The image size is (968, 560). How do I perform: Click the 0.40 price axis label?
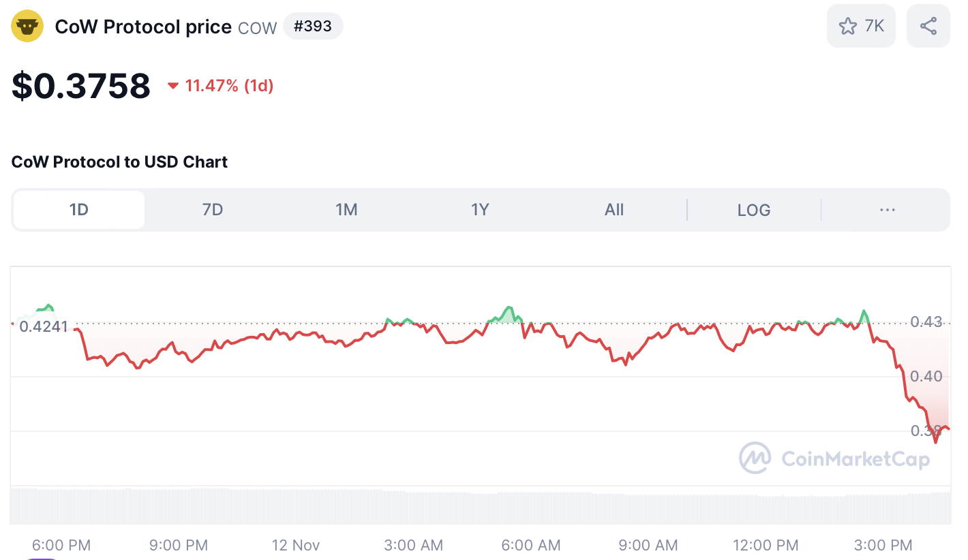[x=926, y=376]
